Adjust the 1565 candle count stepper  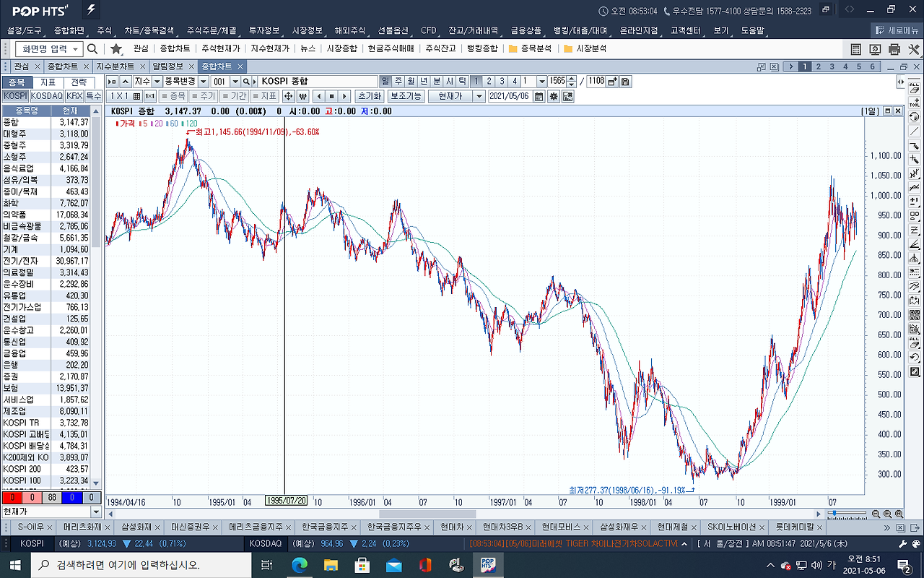(x=573, y=82)
